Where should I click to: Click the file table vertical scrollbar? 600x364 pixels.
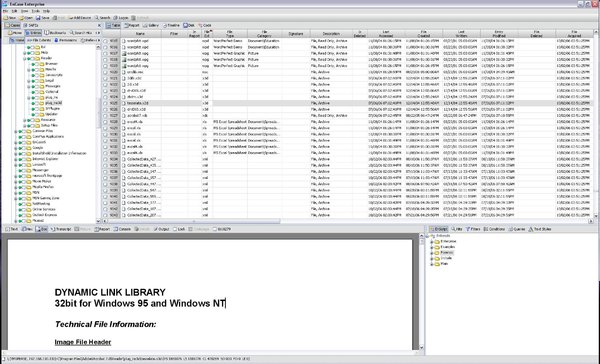(596, 124)
